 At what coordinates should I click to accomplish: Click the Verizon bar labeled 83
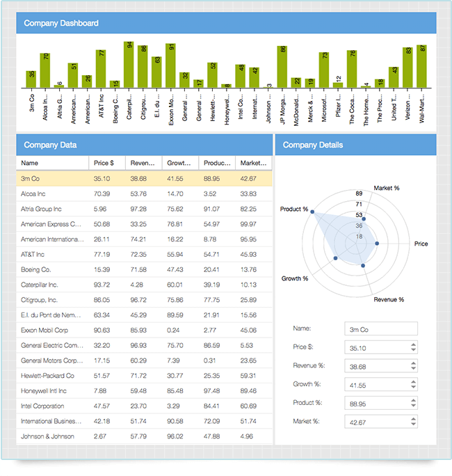point(407,68)
